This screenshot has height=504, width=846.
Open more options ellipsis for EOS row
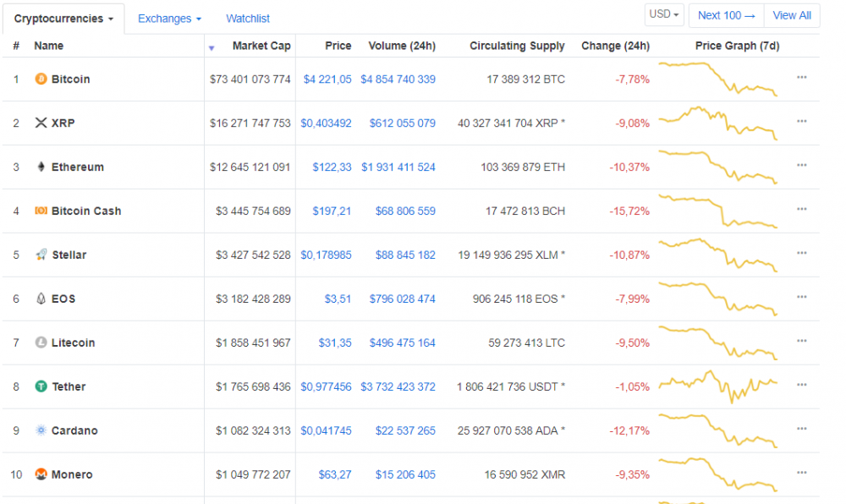[x=802, y=297]
